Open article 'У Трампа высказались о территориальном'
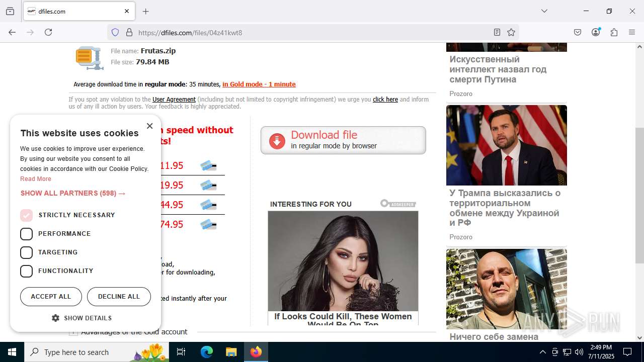Screen dimensions: 644x362 coord(505,208)
